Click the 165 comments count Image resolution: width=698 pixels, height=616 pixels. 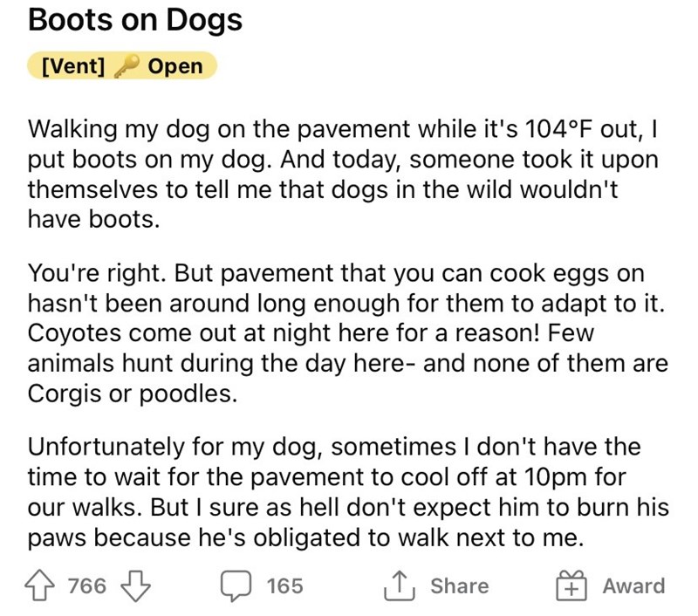coord(284,585)
